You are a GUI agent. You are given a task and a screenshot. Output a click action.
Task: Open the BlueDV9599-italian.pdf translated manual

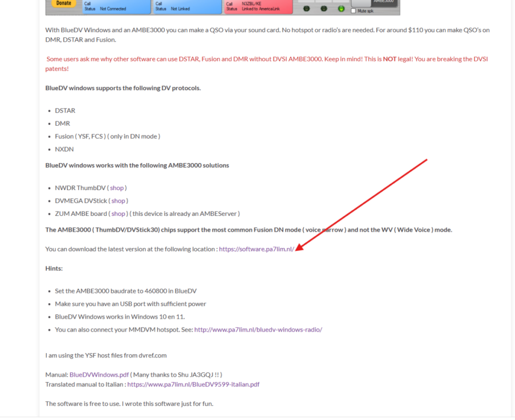(193, 384)
